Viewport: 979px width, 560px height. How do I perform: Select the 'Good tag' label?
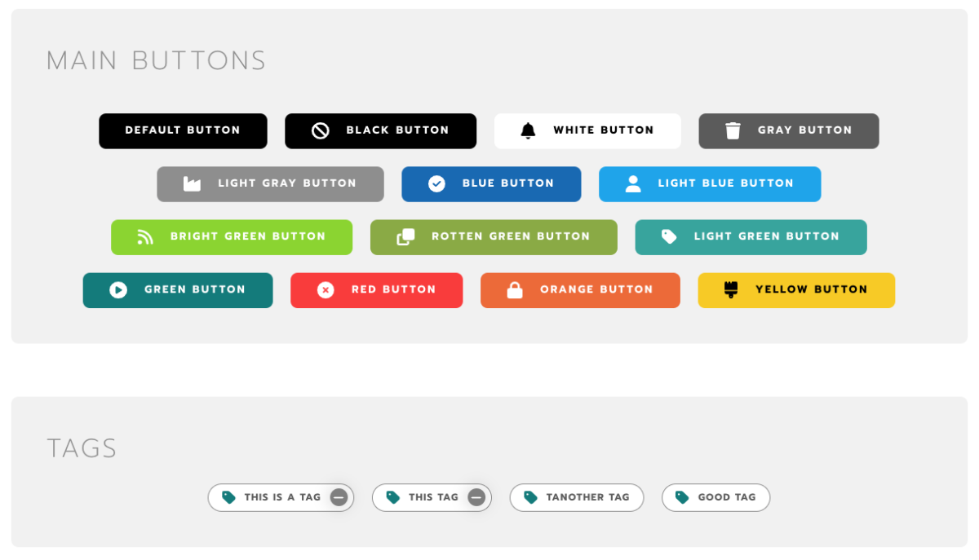point(727,497)
